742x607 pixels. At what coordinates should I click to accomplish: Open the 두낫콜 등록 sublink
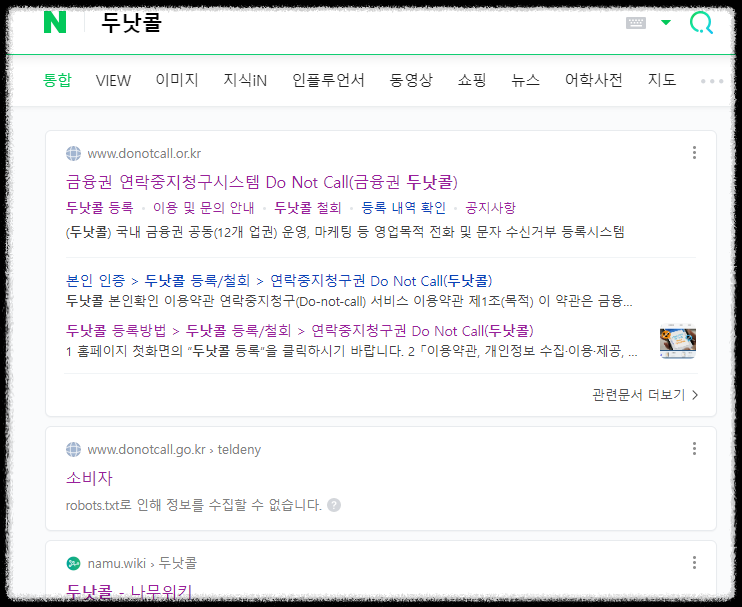coord(99,208)
